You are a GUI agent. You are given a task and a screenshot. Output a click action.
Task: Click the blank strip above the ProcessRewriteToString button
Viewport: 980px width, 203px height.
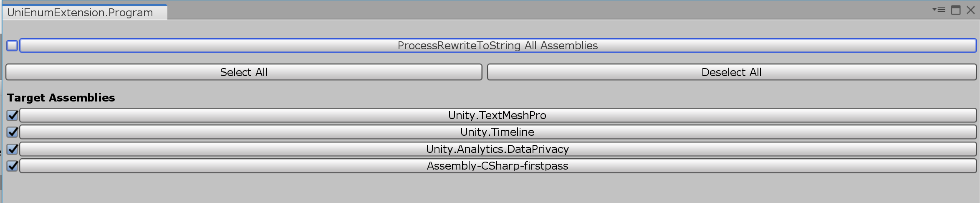click(x=490, y=28)
